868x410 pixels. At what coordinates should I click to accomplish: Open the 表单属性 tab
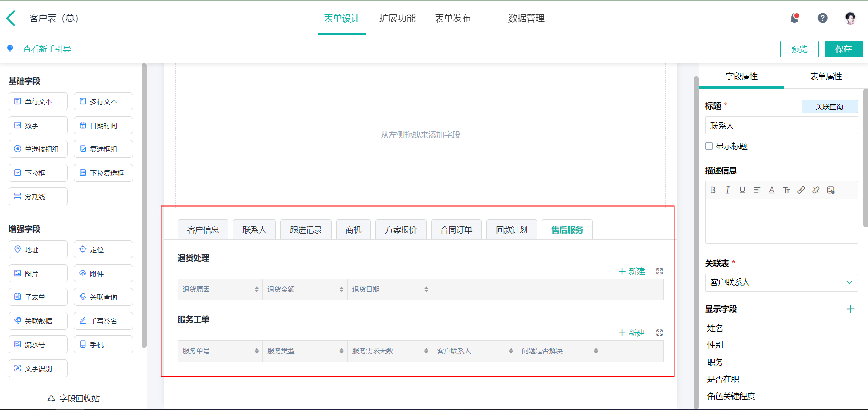coord(825,76)
